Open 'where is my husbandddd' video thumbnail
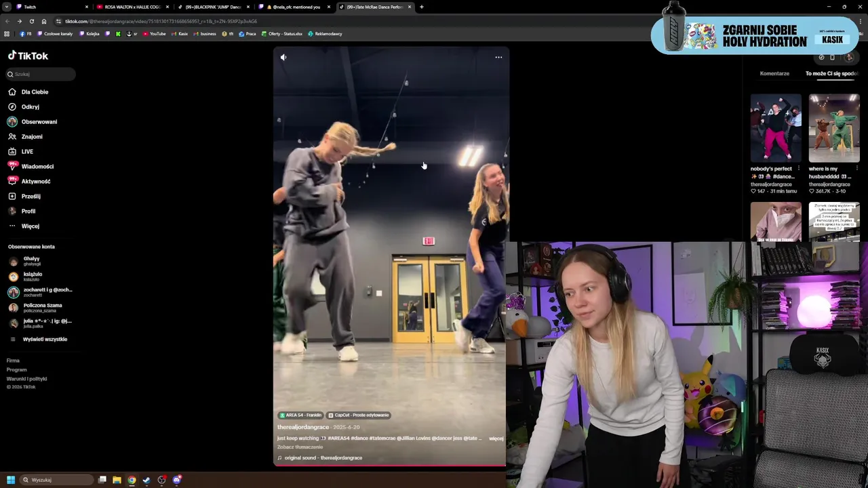This screenshot has width=868, height=488. [834, 128]
